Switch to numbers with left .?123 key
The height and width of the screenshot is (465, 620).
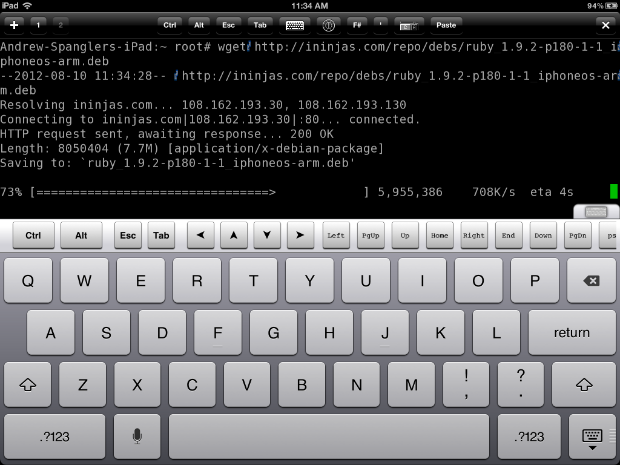[53, 436]
